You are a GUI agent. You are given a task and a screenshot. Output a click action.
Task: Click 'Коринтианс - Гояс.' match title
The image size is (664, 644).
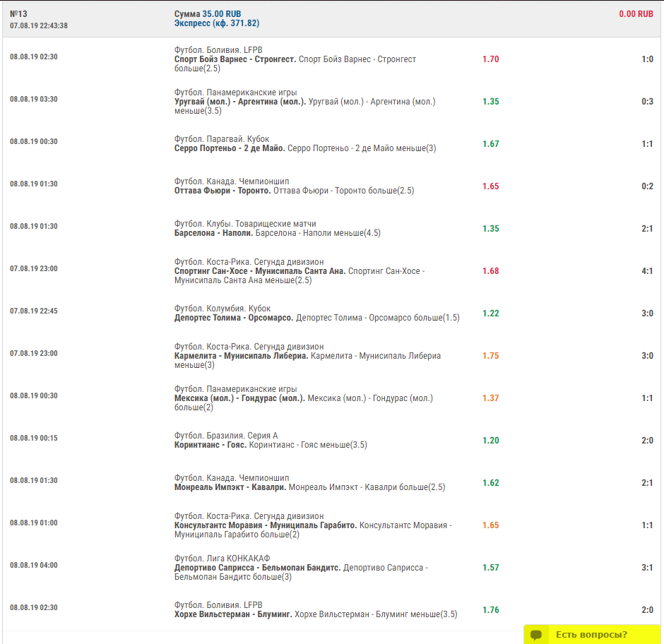pyautogui.click(x=211, y=445)
